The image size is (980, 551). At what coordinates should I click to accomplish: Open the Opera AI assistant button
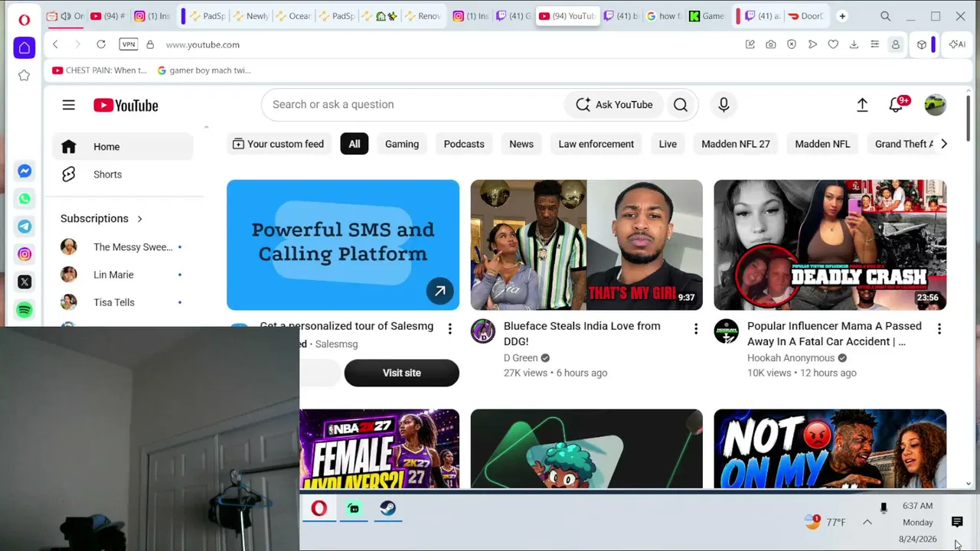(x=957, y=44)
